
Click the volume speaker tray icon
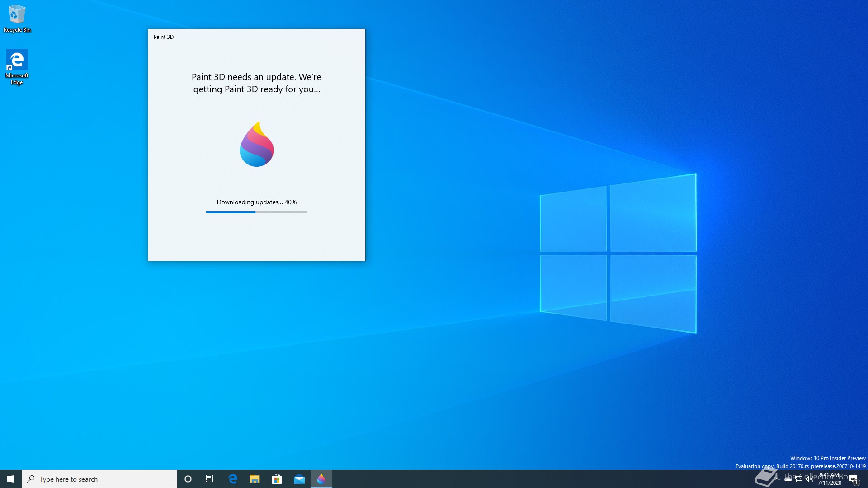(809, 479)
